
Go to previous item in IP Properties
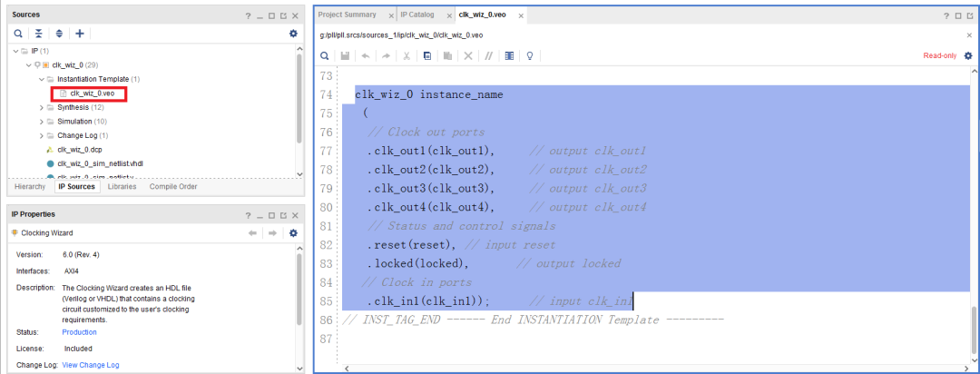tap(252, 232)
